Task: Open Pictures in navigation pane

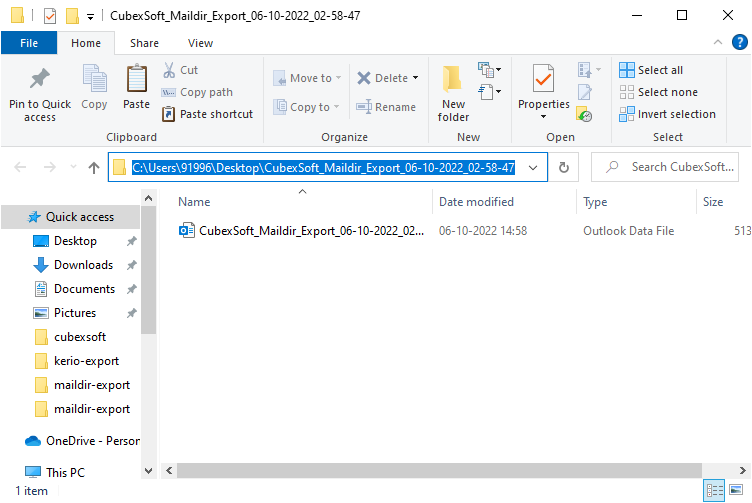Action: point(75,313)
